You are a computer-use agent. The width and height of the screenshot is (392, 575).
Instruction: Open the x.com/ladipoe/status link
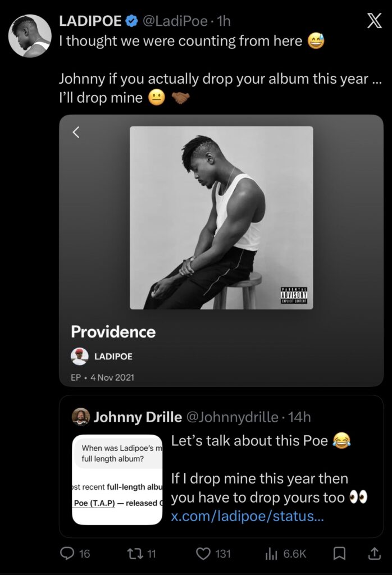[247, 516]
